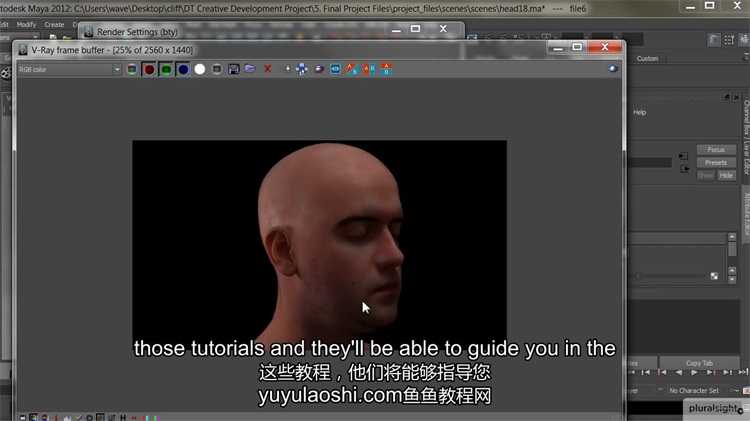Switch to the alpha channel view

[x=200, y=69]
